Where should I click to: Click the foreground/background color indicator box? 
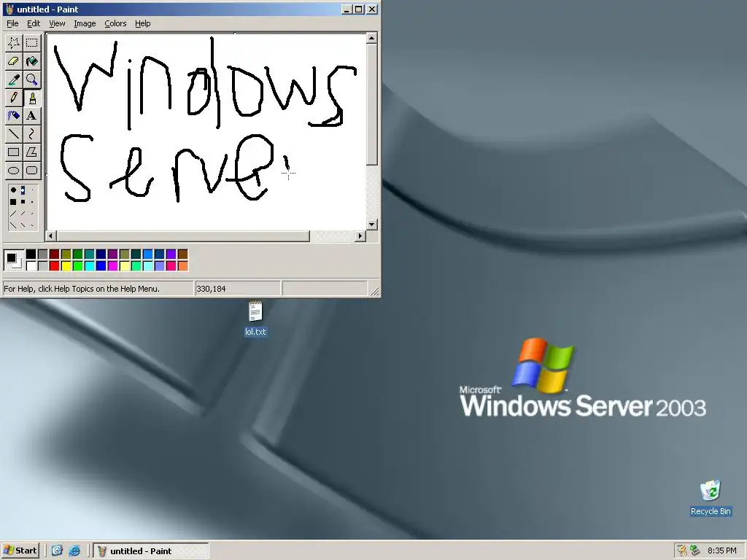click(14, 260)
